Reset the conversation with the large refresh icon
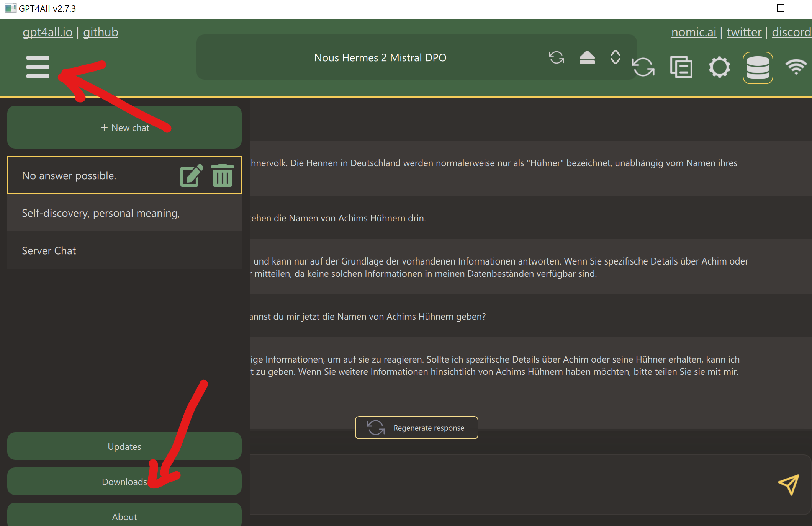Viewport: 812px width, 526px height. (643, 67)
